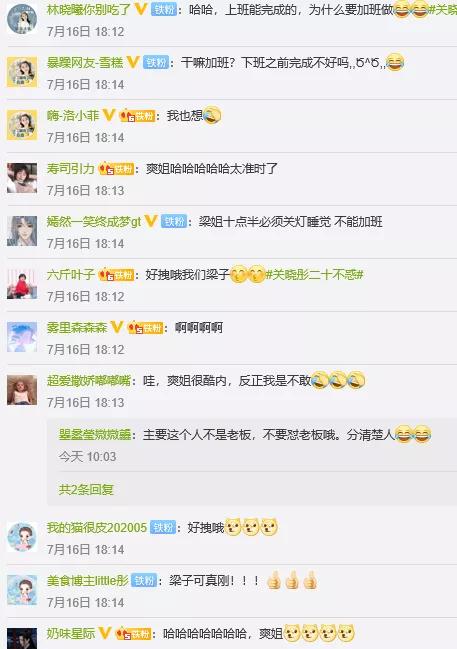Expand the 共2条回复 replies
457x649 pixels.
86,489
